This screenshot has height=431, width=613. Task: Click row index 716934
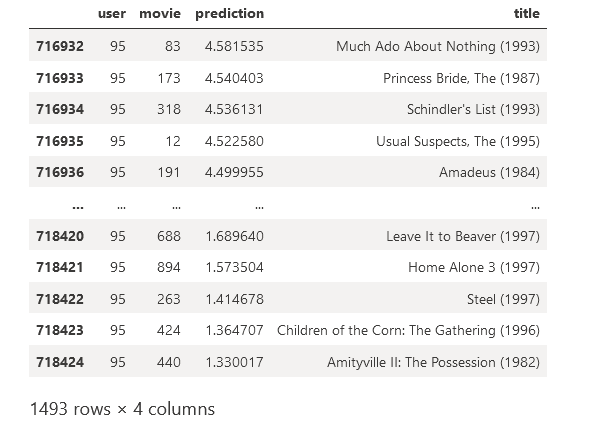(x=60, y=109)
